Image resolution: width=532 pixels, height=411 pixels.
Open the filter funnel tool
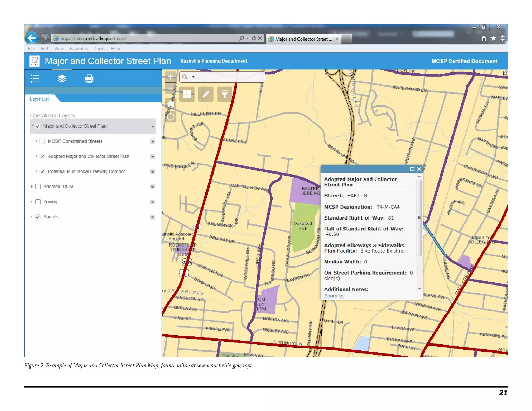(x=225, y=94)
